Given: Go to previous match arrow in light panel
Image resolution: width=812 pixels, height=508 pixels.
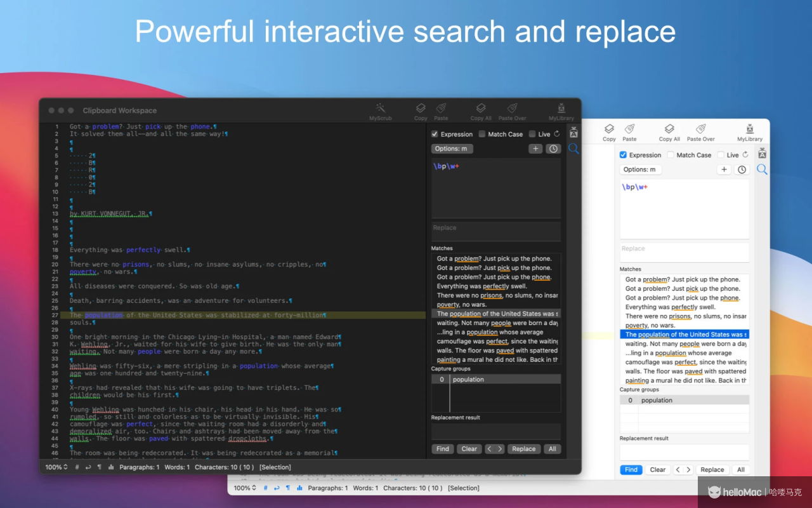Looking at the screenshot, I should point(678,470).
